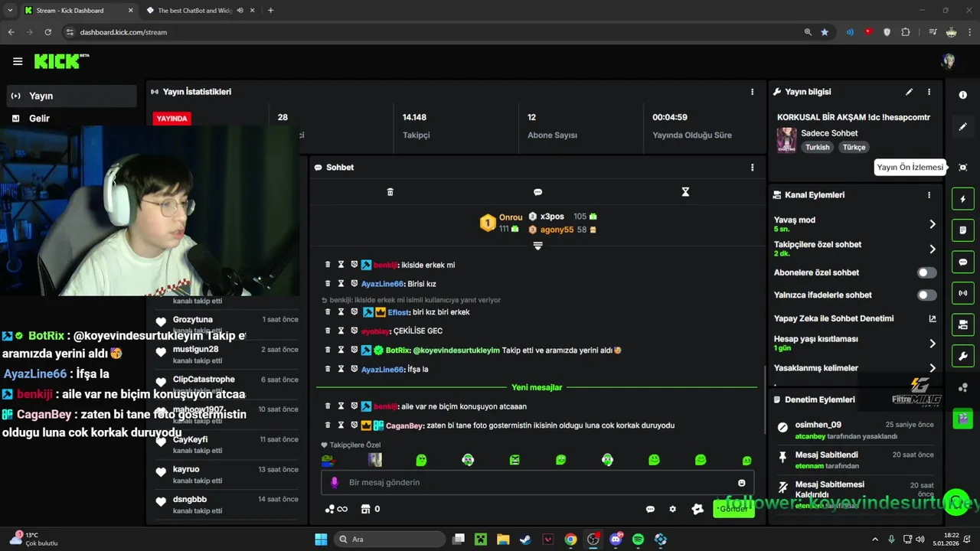The width and height of the screenshot is (980, 551).
Task: Open the gift shop icon showing 0
Action: click(371, 509)
